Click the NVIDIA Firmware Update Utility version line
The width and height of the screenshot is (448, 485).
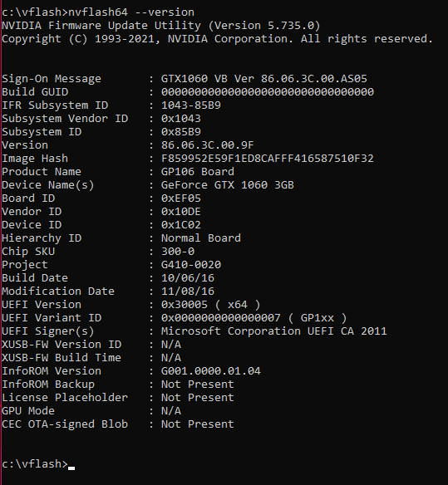[x=161, y=26]
